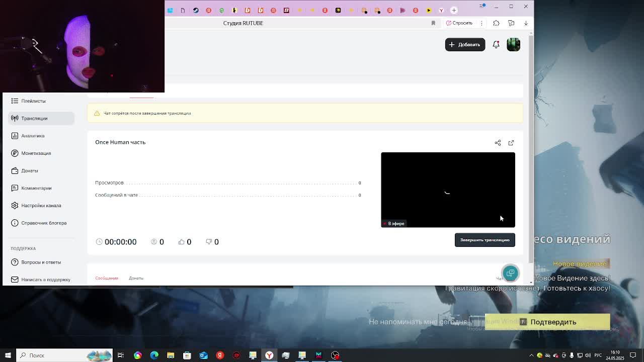Image resolution: width=644 pixels, height=362 pixels.
Task: Click the dislikes thumbs-down counter icon
Action: (209, 242)
